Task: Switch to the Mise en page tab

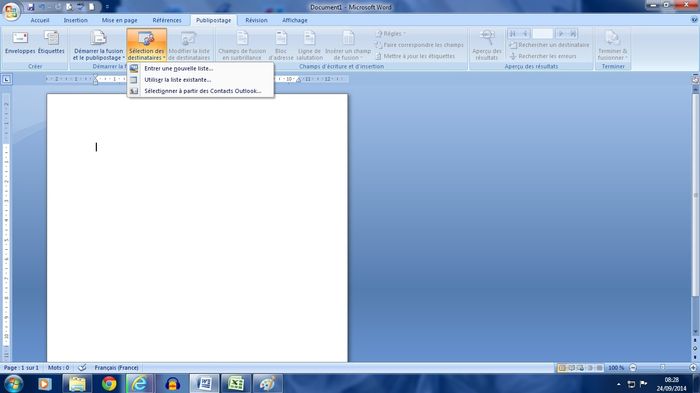Action: click(119, 20)
